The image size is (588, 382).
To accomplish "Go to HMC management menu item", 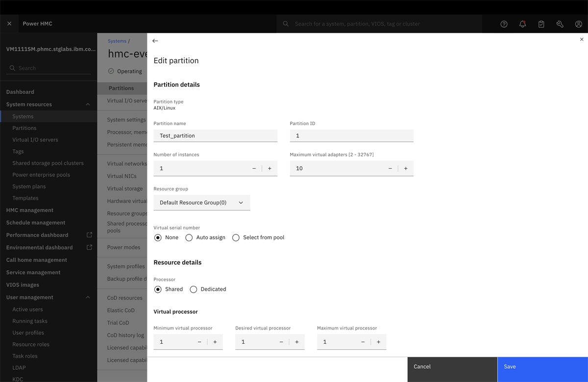I will [x=30, y=210].
